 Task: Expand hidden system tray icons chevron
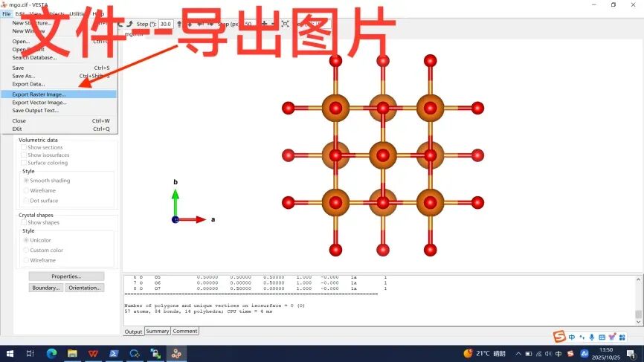[x=518, y=354]
